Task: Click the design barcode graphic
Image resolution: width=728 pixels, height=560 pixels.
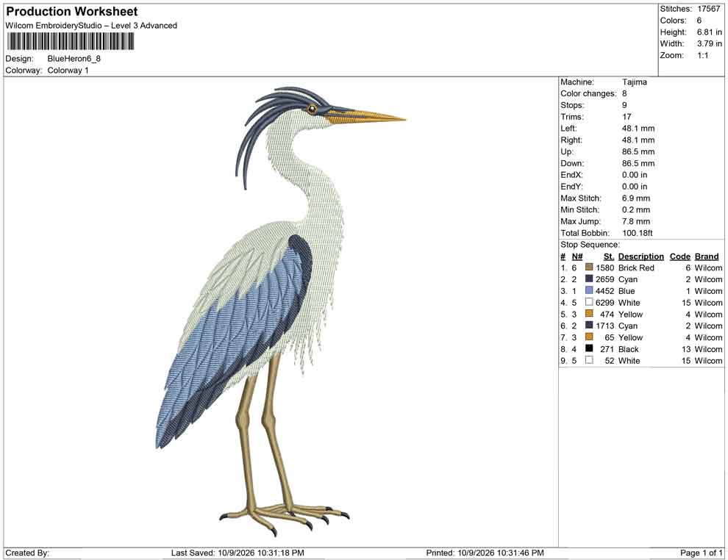Action: click(x=70, y=42)
